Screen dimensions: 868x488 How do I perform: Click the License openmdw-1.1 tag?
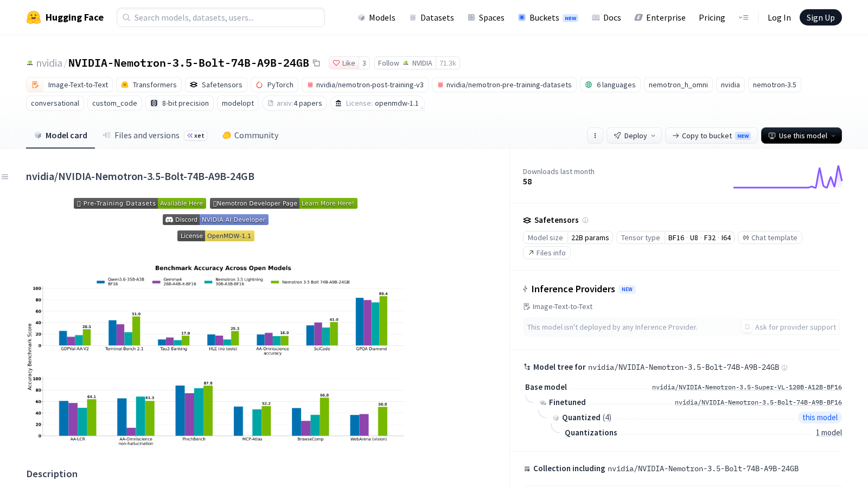click(x=378, y=103)
